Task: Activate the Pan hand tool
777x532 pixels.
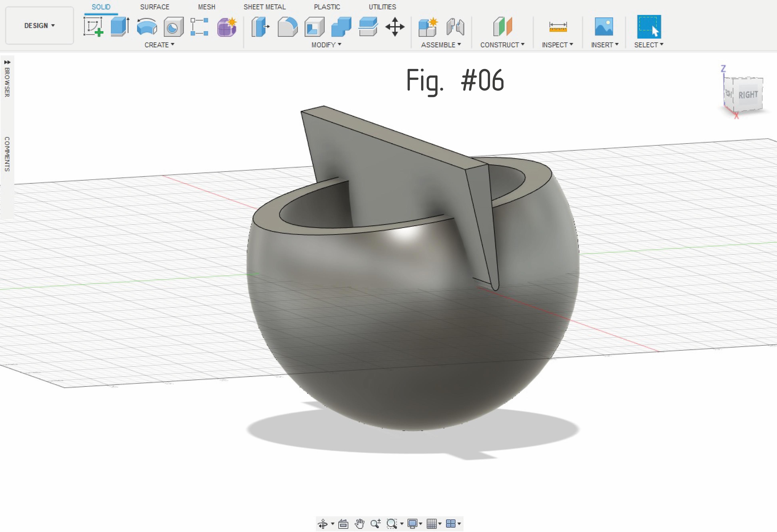Action: click(359, 524)
